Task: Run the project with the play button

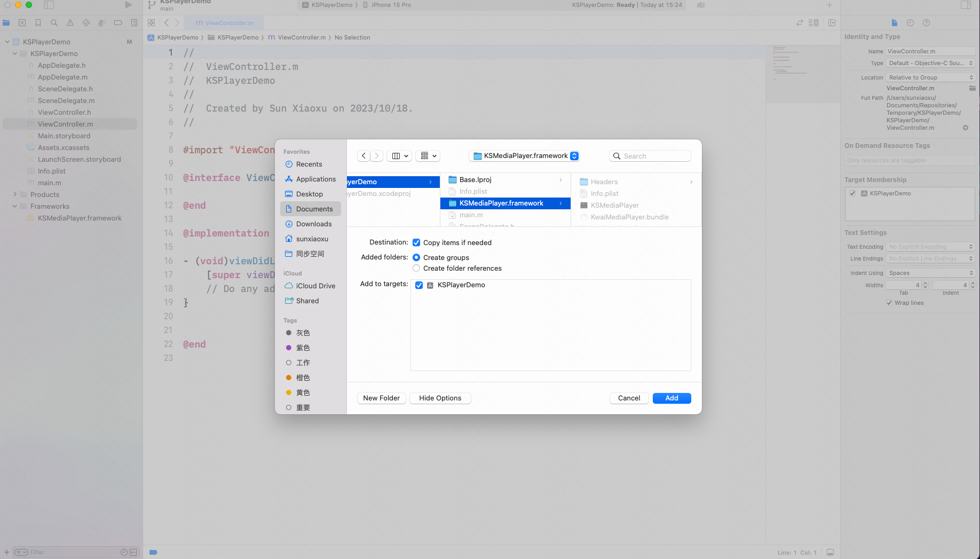Action: 128,5
